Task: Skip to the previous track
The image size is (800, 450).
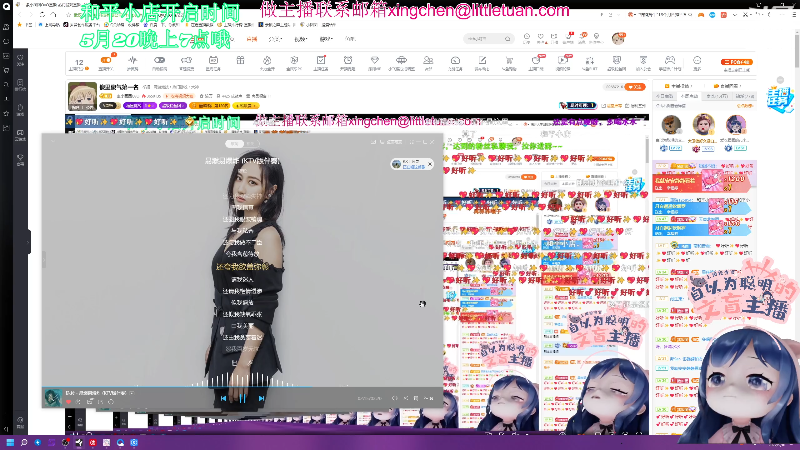Action: 223,398
